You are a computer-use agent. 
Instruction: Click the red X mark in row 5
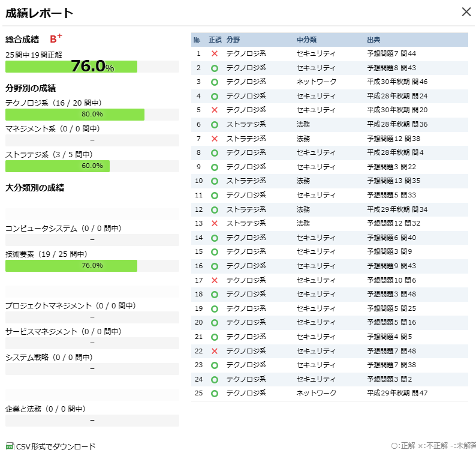215,110
